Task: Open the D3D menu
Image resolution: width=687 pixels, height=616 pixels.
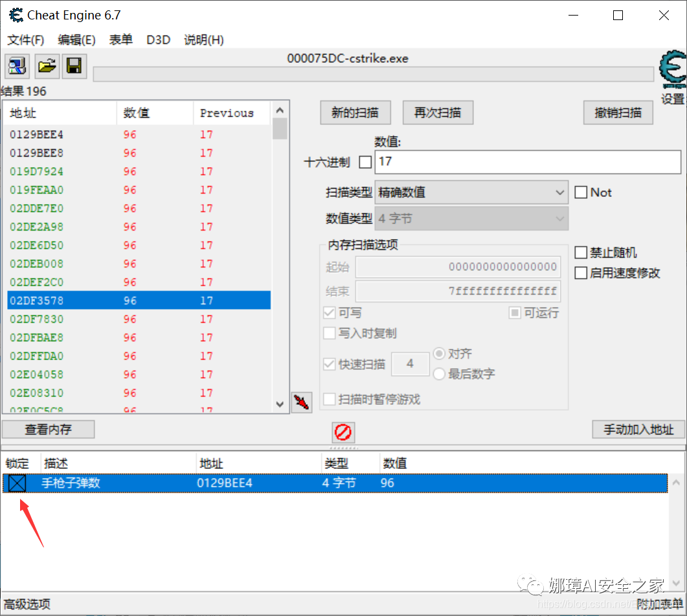Action: tap(158, 40)
